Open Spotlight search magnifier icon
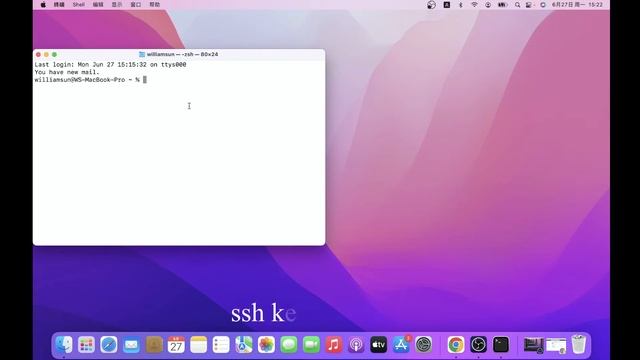 (517, 4)
